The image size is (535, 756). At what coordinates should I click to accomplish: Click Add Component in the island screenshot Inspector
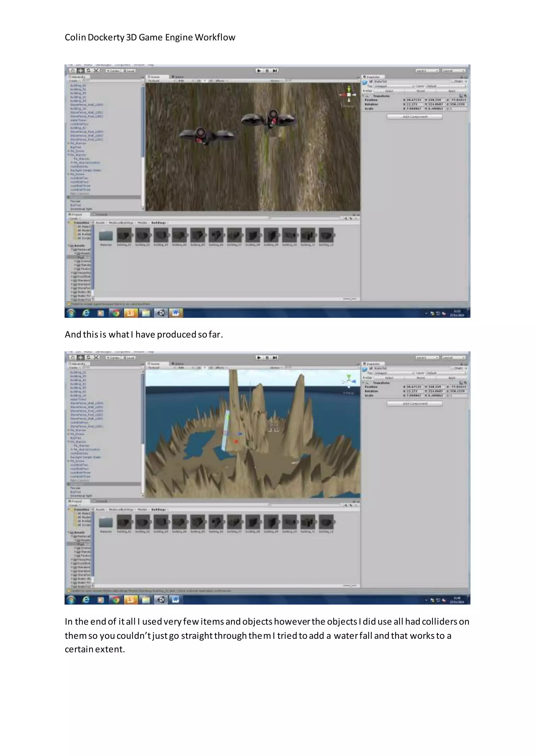coord(415,403)
